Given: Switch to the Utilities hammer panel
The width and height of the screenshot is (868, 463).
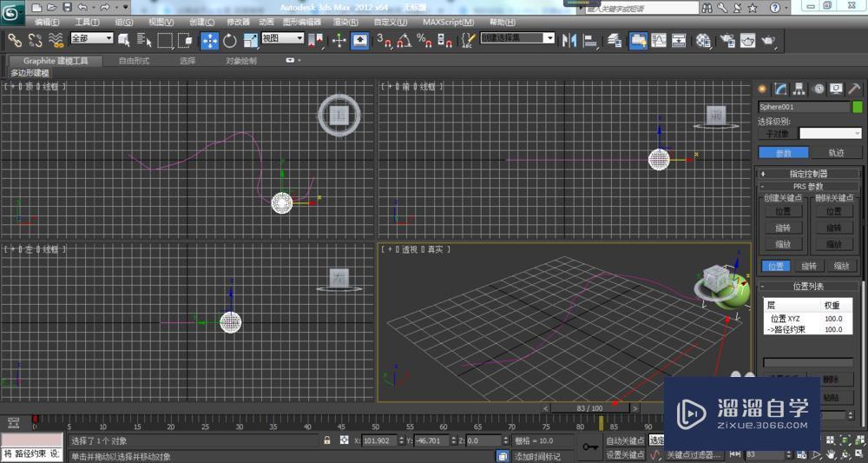Looking at the screenshot, I should [854, 89].
